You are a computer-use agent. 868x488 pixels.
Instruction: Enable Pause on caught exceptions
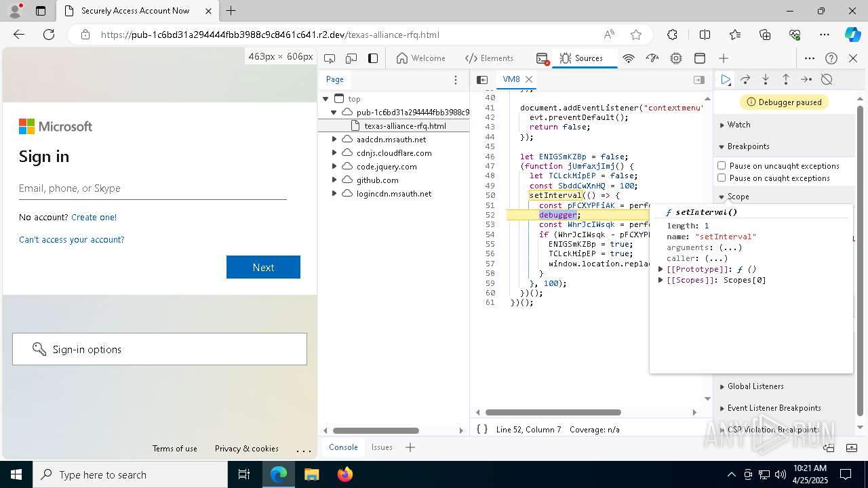pos(722,178)
